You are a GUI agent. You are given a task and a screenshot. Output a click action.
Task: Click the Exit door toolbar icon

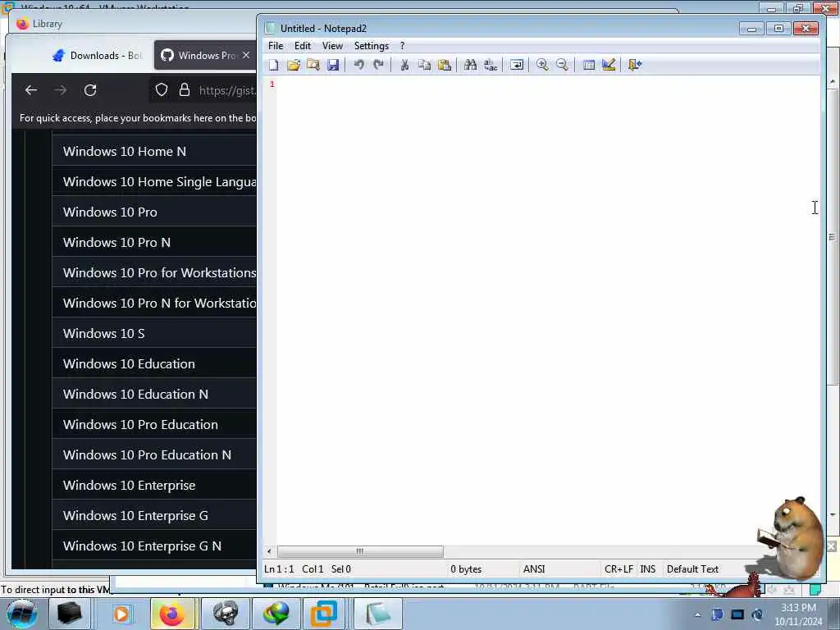634,65
